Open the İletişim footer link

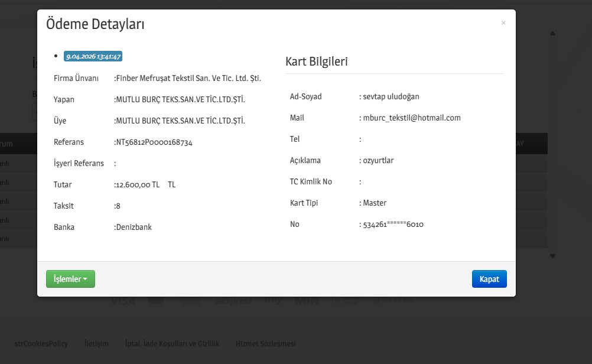(x=96, y=344)
